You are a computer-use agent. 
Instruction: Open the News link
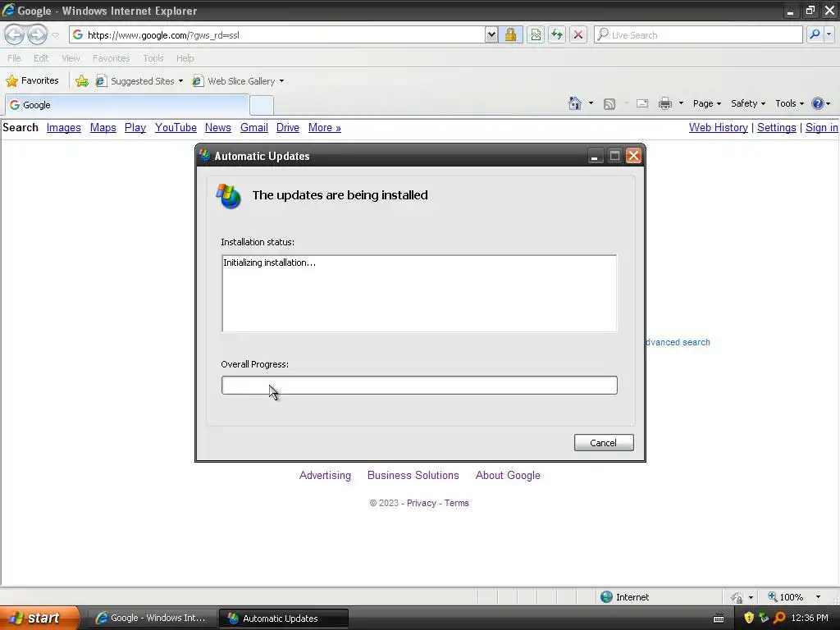(x=218, y=127)
